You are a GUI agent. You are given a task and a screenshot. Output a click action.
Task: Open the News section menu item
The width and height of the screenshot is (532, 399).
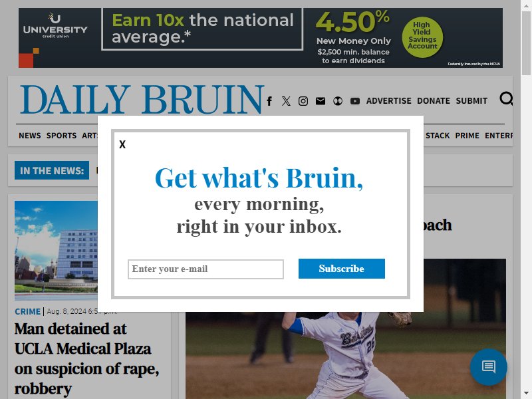[30, 136]
